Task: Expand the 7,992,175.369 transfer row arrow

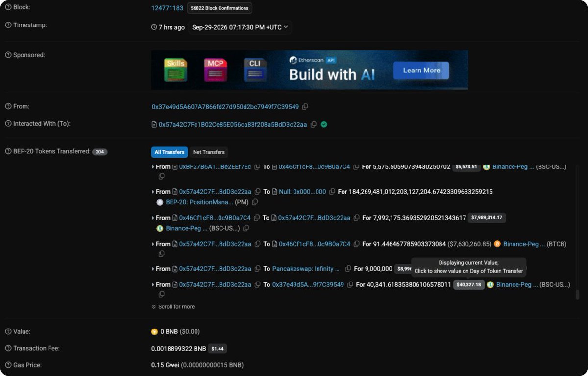Action: coord(153,218)
